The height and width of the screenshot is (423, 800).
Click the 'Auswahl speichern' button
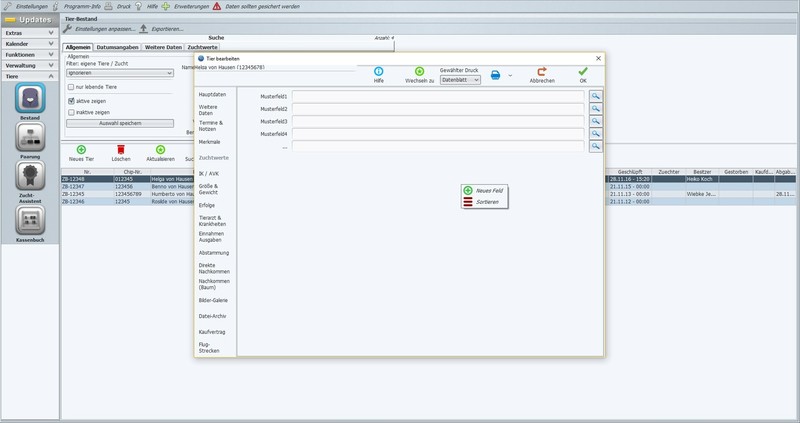click(120, 123)
